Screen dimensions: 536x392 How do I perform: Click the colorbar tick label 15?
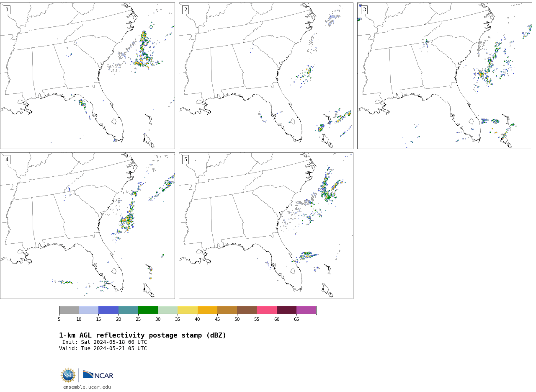(98, 319)
